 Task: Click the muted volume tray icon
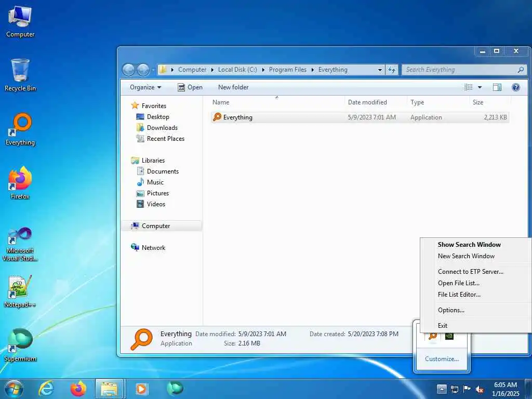[x=480, y=389]
